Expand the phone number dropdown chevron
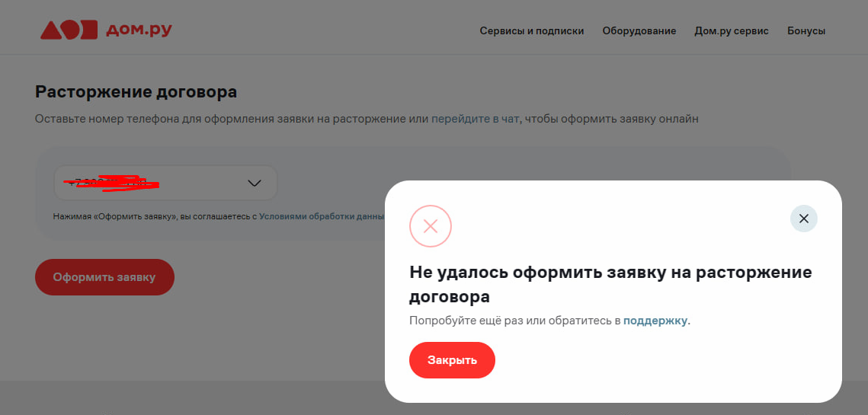Viewport: 868px width, 415px height. (x=255, y=183)
